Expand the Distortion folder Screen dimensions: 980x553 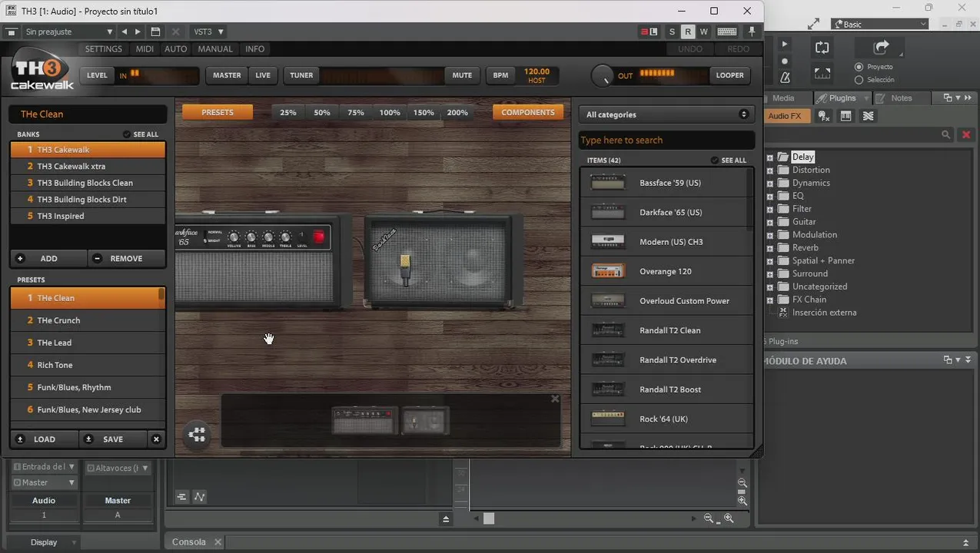coord(770,171)
